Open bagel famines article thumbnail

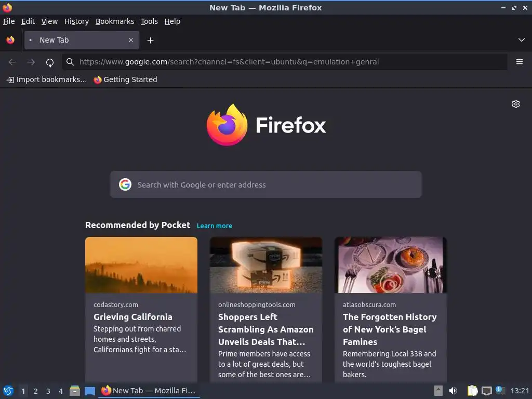click(x=391, y=265)
